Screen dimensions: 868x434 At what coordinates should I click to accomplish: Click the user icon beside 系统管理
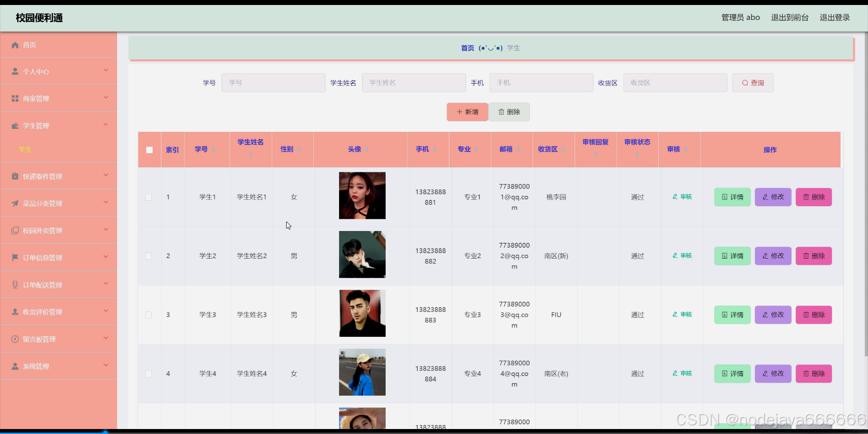[x=15, y=366]
